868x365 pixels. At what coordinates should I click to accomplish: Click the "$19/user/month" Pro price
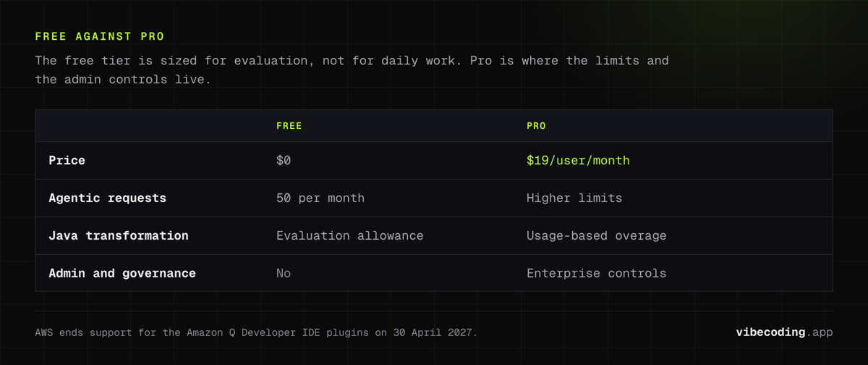[x=578, y=160]
